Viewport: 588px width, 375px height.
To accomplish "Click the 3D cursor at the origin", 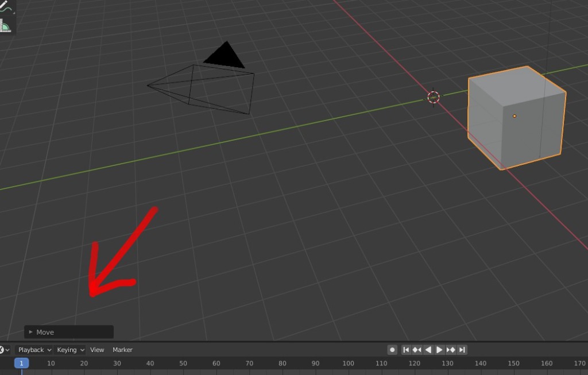I will pos(434,97).
